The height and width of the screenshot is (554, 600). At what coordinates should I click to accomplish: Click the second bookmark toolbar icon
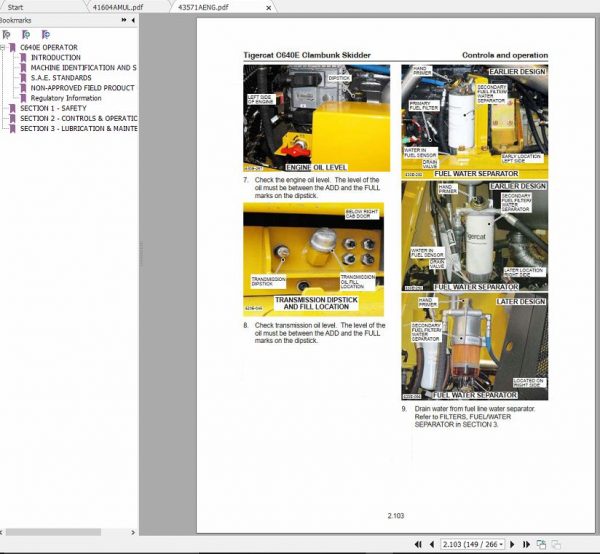[x=26, y=35]
